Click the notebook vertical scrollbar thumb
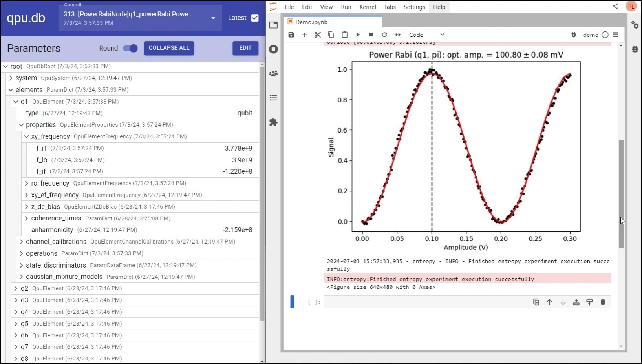Viewport: 642px width, 364px height. pyautogui.click(x=621, y=194)
